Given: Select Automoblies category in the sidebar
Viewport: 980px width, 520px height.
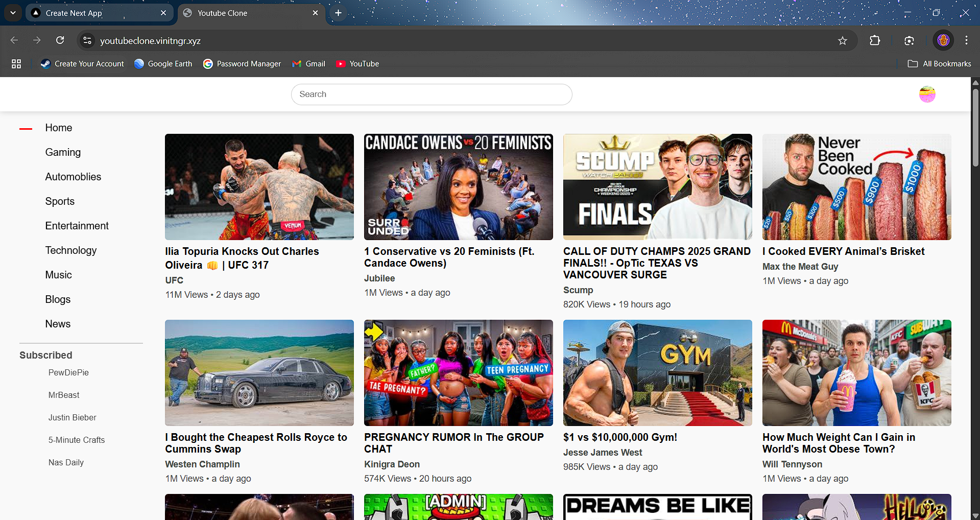Looking at the screenshot, I should click(x=73, y=177).
